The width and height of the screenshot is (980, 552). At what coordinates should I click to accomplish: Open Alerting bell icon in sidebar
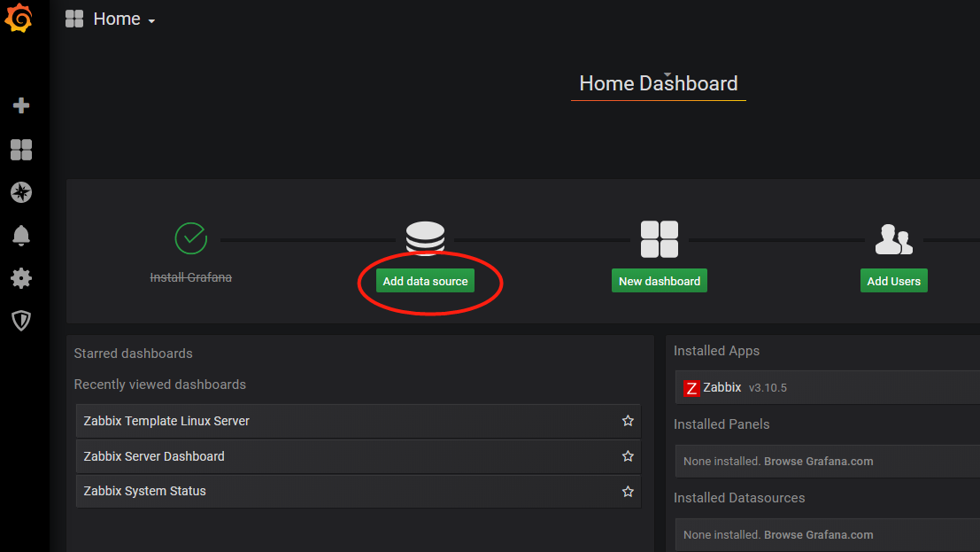click(x=21, y=235)
